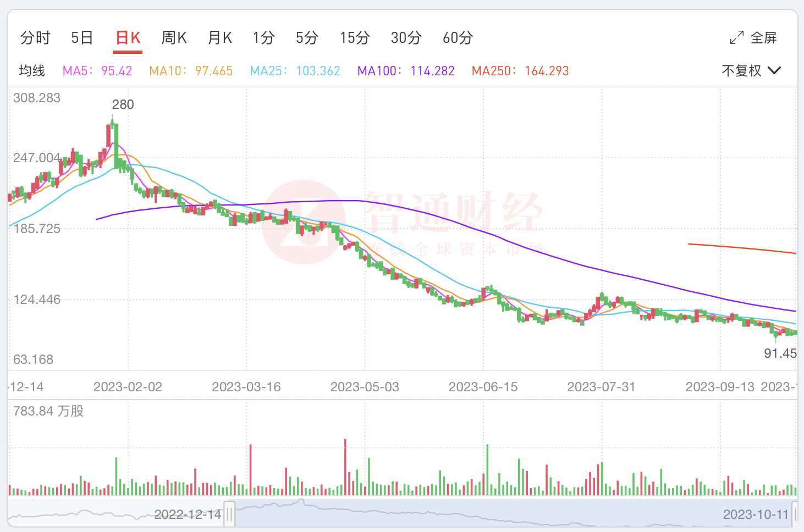Click the right range slider handle at 2023-10-11

click(x=795, y=514)
